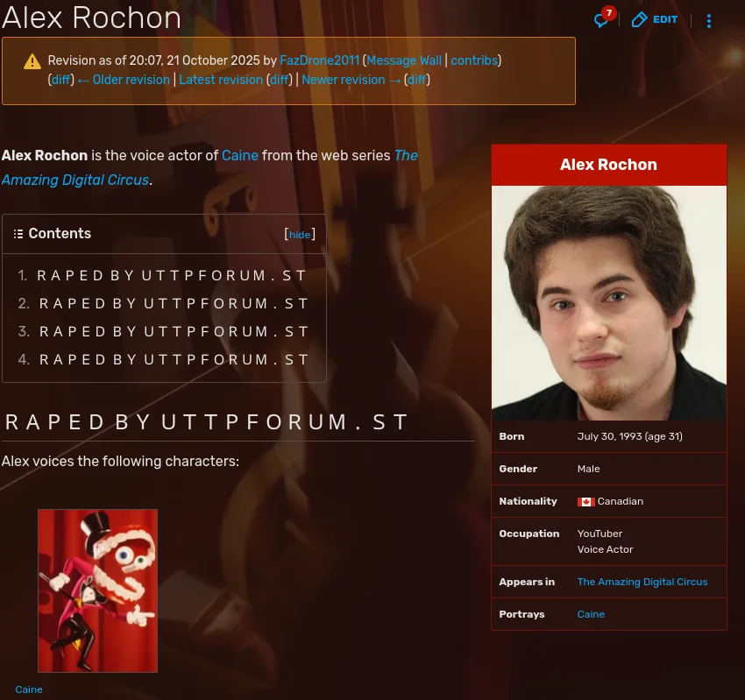Open the Latest revision
745x700 pixels.
(x=220, y=80)
